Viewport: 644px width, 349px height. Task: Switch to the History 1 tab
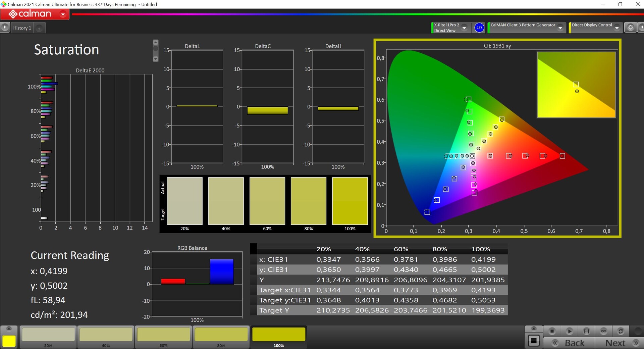pos(22,28)
